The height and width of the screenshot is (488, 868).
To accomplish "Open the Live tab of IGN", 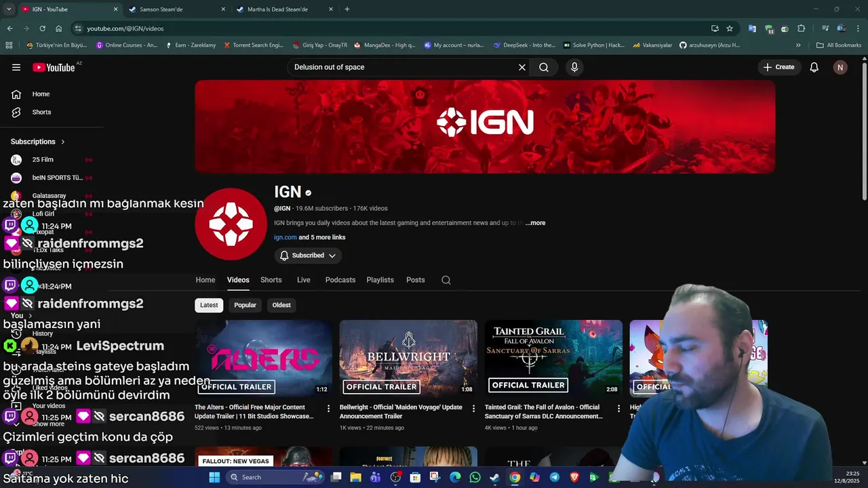I will (x=304, y=280).
